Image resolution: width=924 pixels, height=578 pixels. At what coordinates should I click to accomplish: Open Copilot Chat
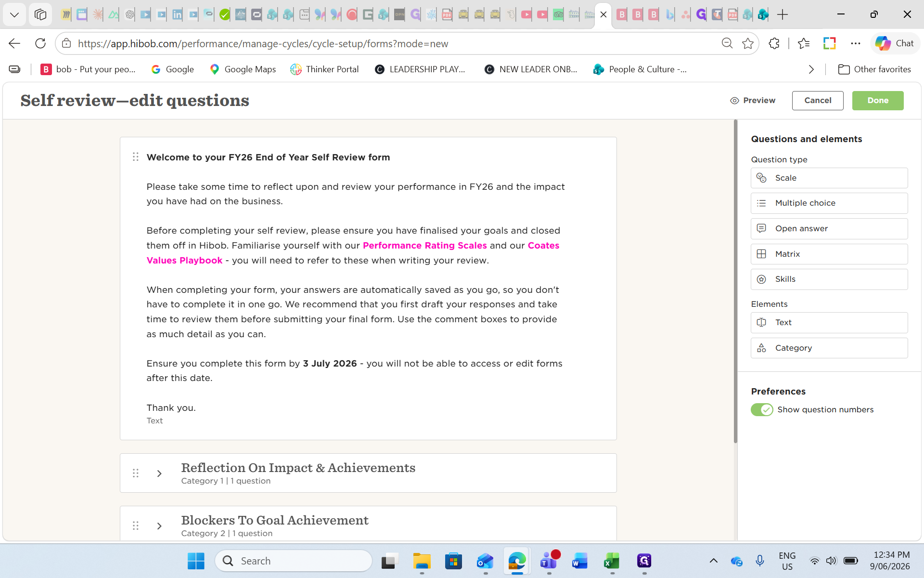pyautogui.click(x=895, y=43)
